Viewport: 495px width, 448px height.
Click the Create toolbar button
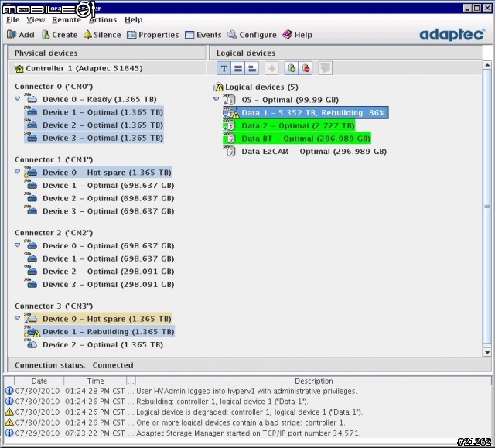pyautogui.click(x=60, y=35)
